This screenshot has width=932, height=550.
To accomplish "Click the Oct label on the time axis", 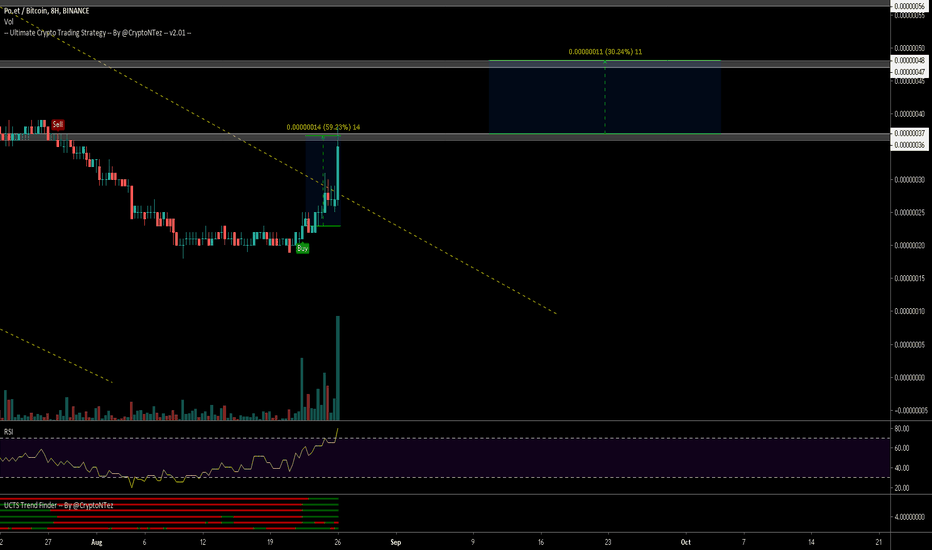I will click(x=685, y=542).
